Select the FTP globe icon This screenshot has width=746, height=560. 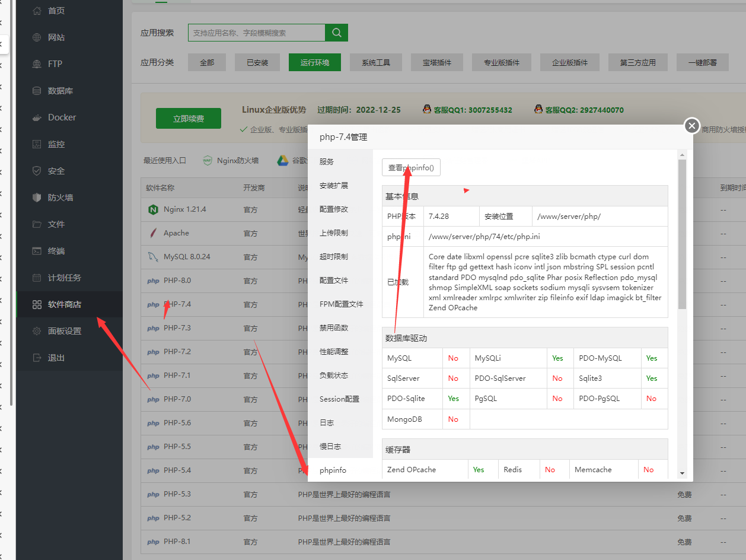pyautogui.click(x=37, y=64)
